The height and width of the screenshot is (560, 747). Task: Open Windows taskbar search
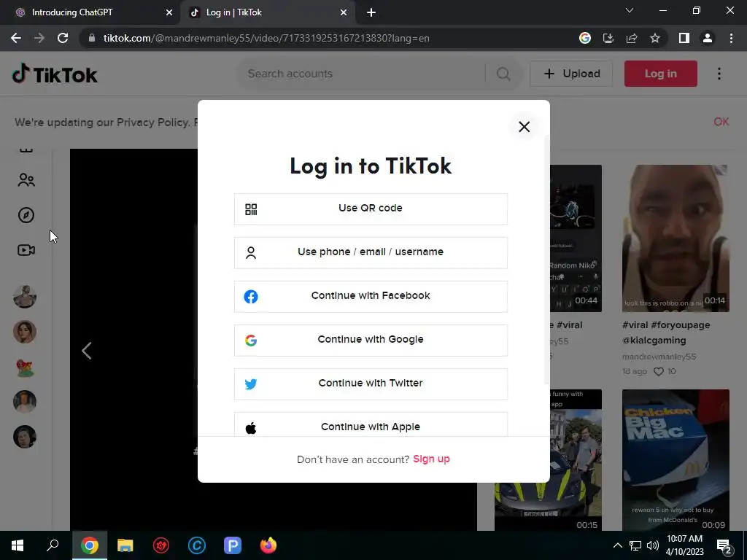click(53, 545)
